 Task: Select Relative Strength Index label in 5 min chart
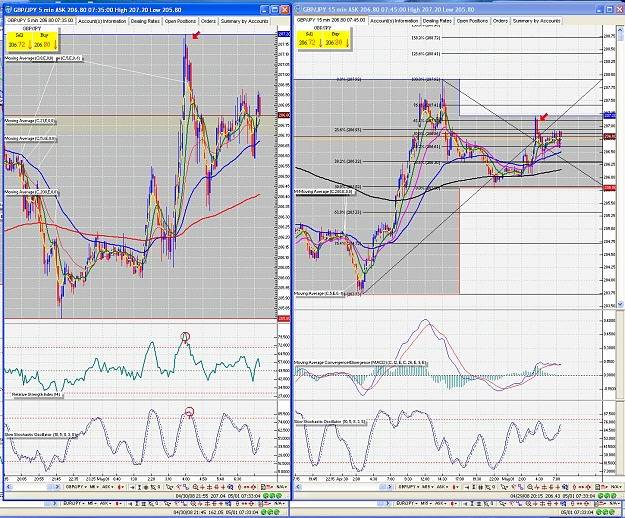pos(36,394)
